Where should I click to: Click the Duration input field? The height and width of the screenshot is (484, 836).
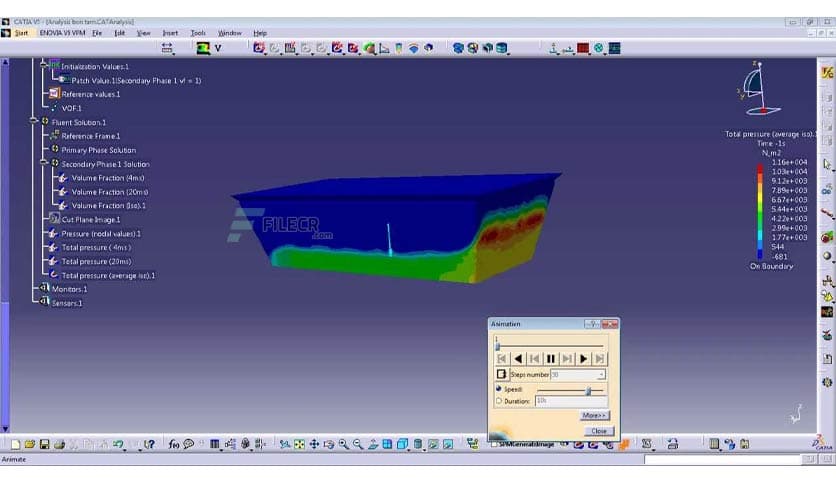[571, 400]
